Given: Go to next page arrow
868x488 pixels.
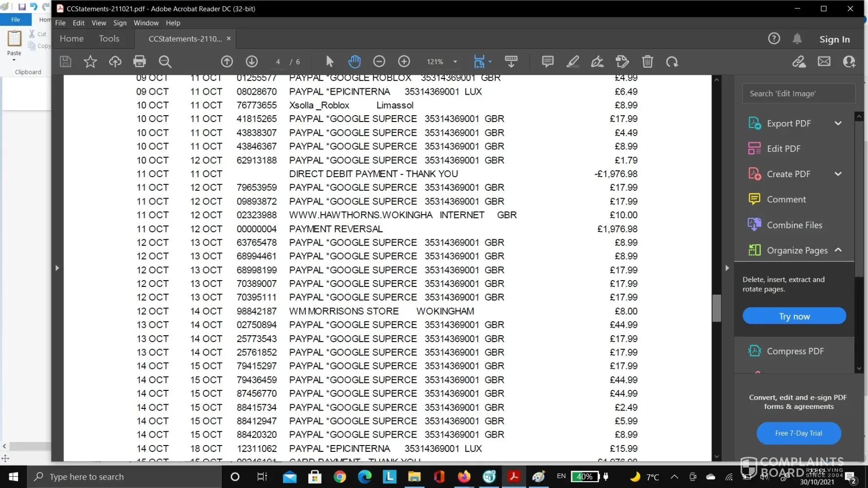Looking at the screenshot, I should coord(252,61).
